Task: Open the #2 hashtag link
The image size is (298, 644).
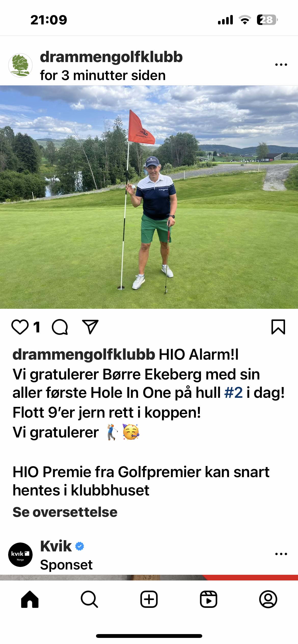Action: [x=234, y=392]
